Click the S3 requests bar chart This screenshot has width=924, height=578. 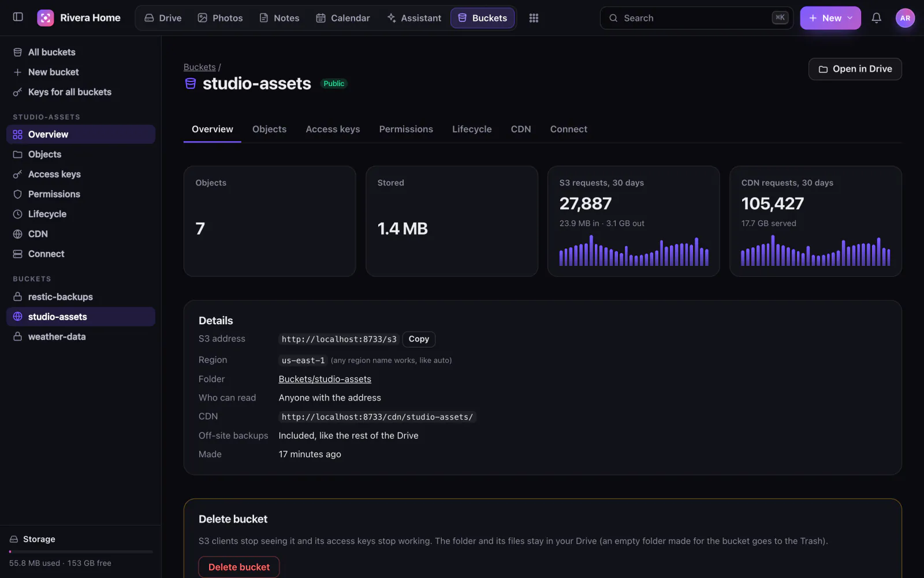coord(634,250)
